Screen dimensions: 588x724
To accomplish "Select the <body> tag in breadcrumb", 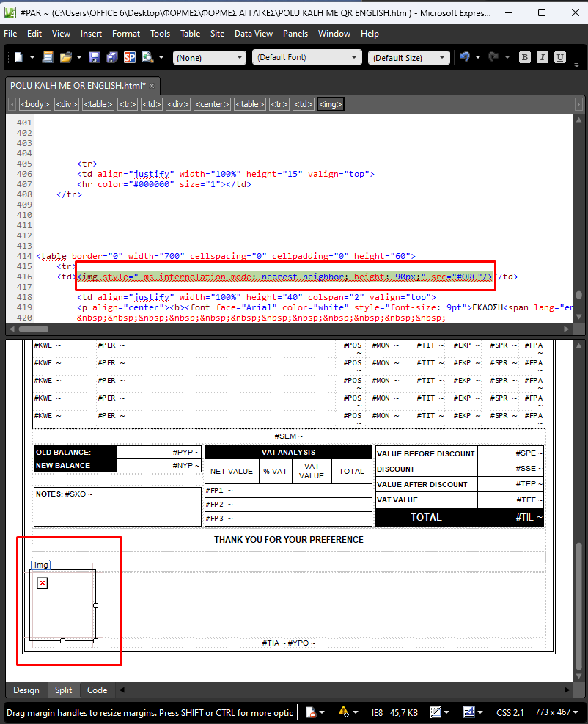I will [35, 104].
